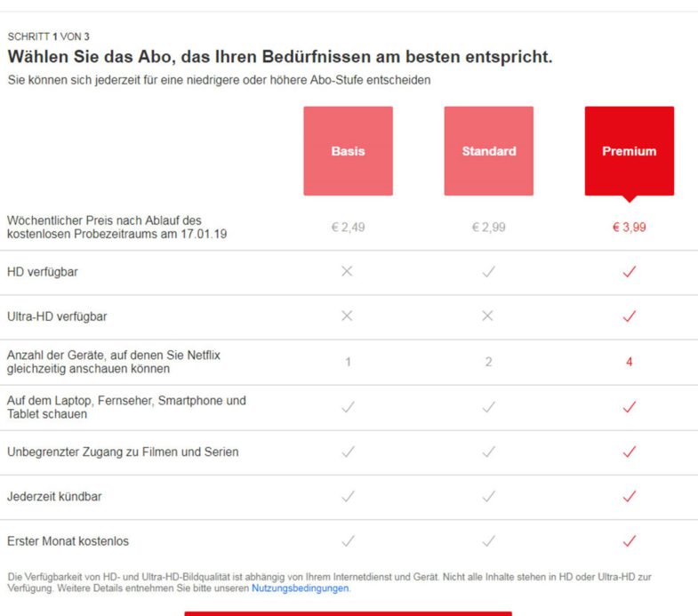Click Basis X icon for Ultra-HD verfügbar

pyautogui.click(x=347, y=316)
